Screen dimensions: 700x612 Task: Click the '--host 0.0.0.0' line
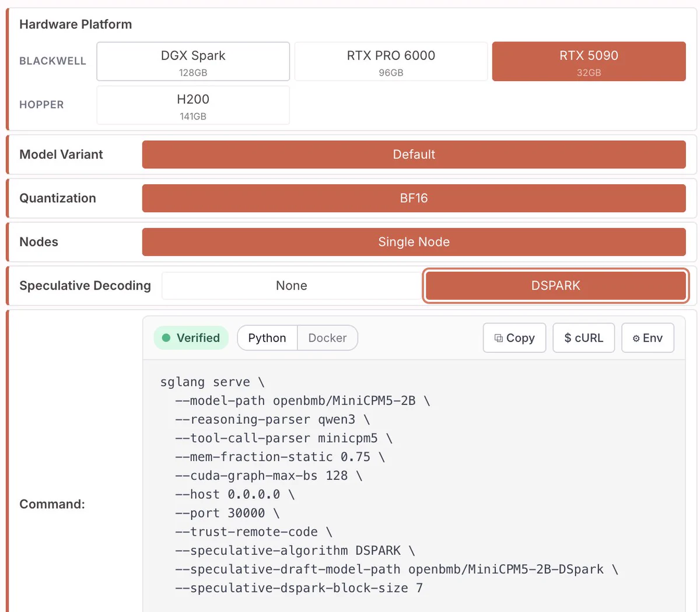coord(235,494)
